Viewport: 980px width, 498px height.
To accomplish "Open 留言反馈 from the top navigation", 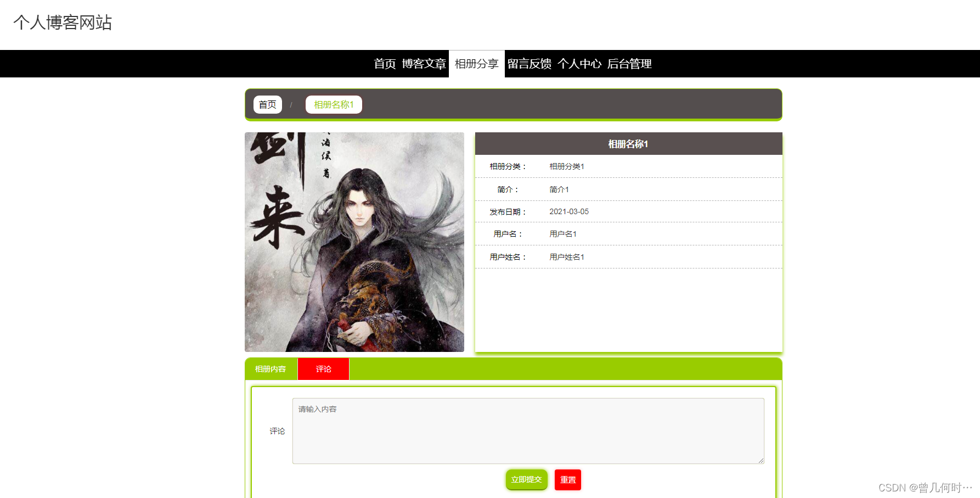I will 530,64.
